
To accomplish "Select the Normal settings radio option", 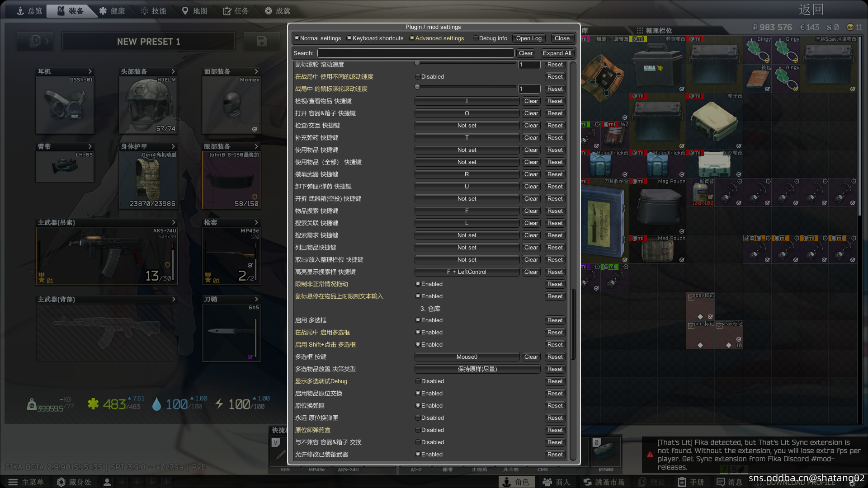I will (x=297, y=38).
